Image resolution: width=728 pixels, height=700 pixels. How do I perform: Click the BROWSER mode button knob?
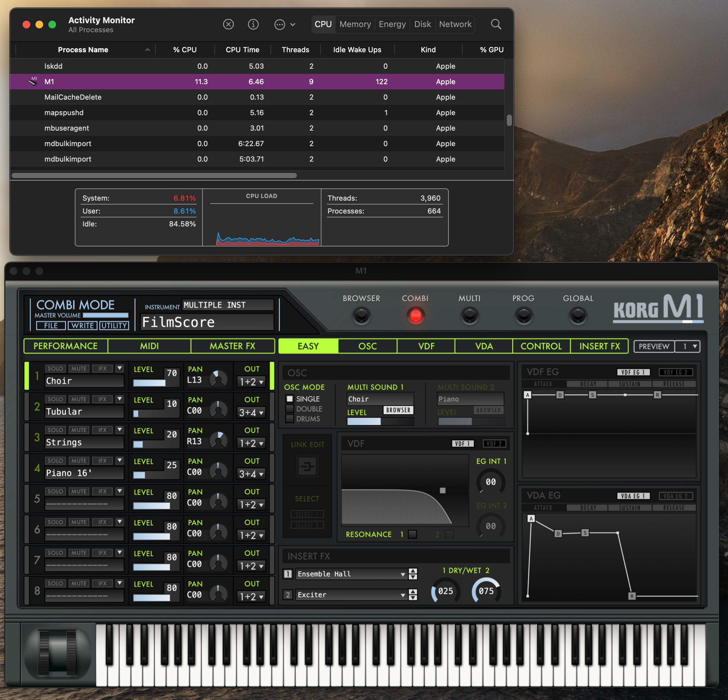pos(361,316)
